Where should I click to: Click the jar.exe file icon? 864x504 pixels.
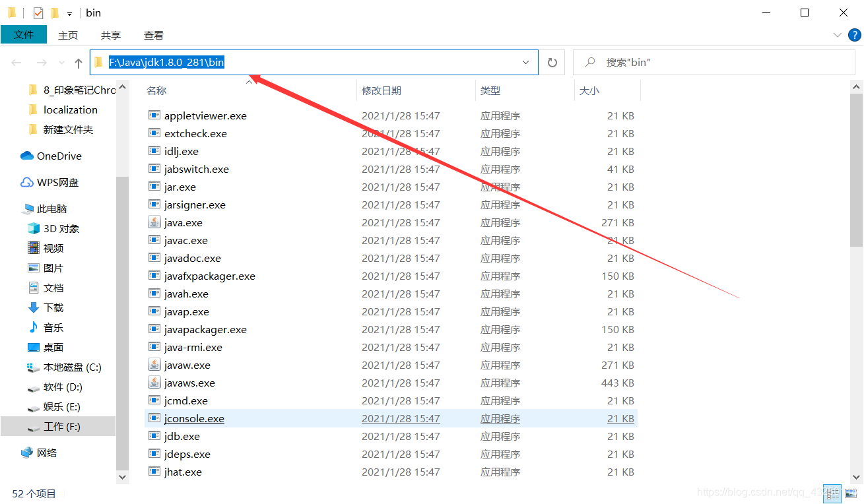pyautogui.click(x=154, y=187)
